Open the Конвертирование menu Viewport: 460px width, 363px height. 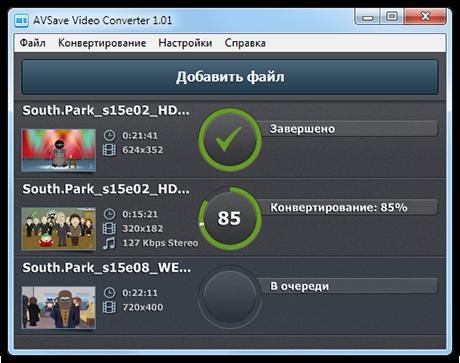point(102,43)
